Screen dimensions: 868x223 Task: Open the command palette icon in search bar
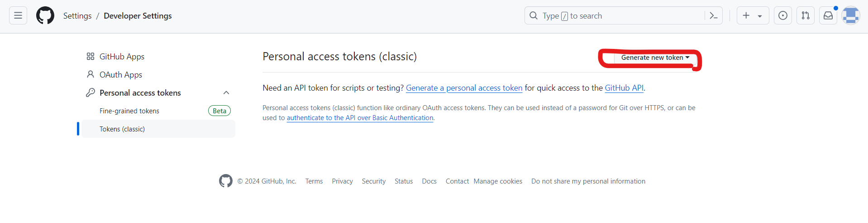click(x=714, y=15)
